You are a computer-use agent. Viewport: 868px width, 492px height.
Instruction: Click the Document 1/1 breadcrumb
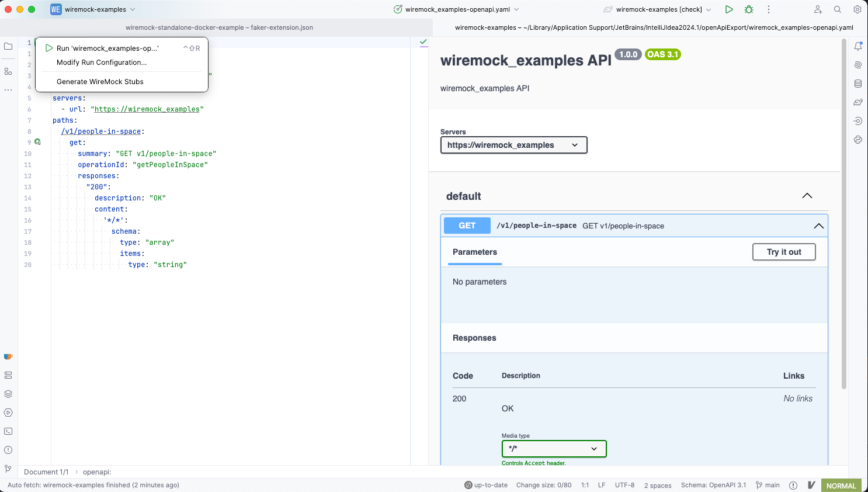click(x=46, y=472)
